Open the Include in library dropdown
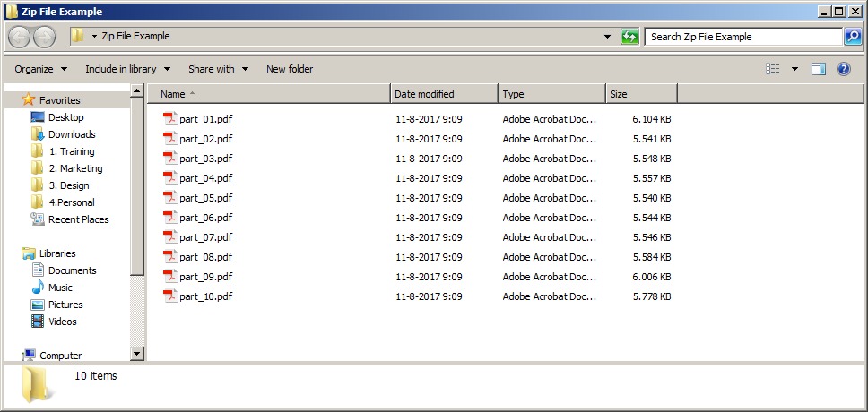Viewport: 868px width, 412px height. coord(127,69)
